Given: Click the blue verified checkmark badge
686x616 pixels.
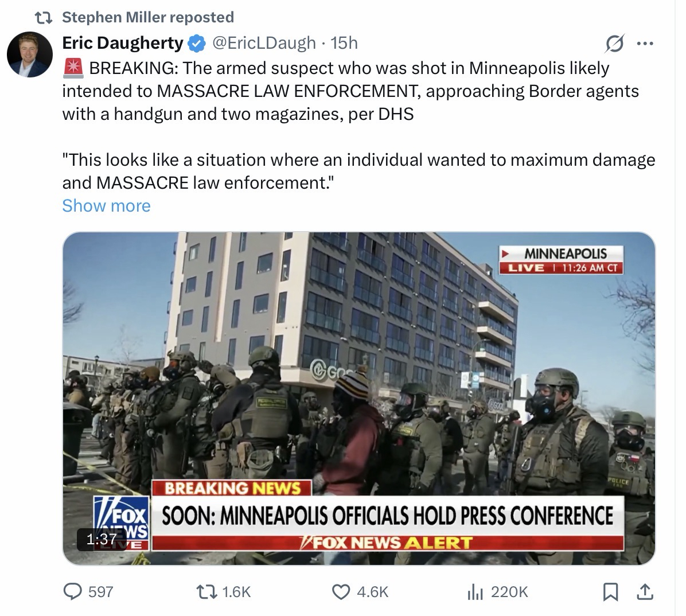Looking at the screenshot, I should [196, 44].
